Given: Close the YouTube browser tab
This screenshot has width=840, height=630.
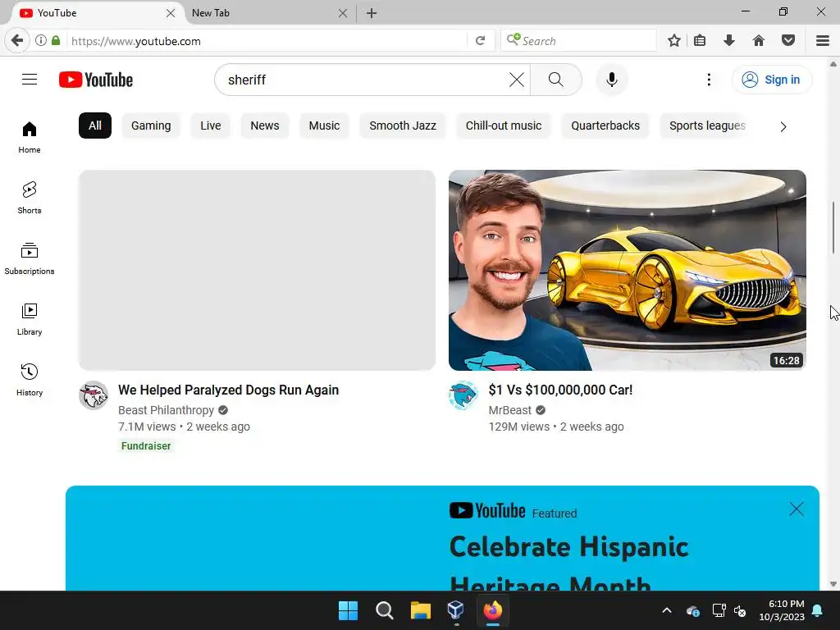Looking at the screenshot, I should (x=171, y=13).
